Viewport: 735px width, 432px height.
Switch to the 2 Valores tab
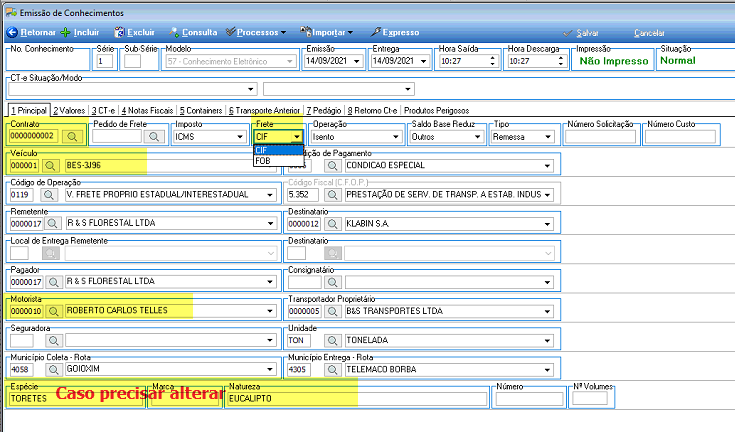point(69,111)
